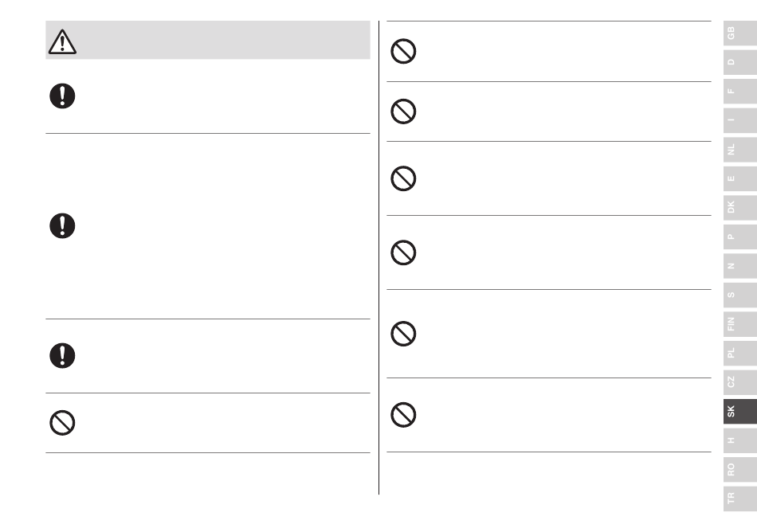Open the RO language tab
Viewport: 757px width, 532px height.
click(x=740, y=469)
